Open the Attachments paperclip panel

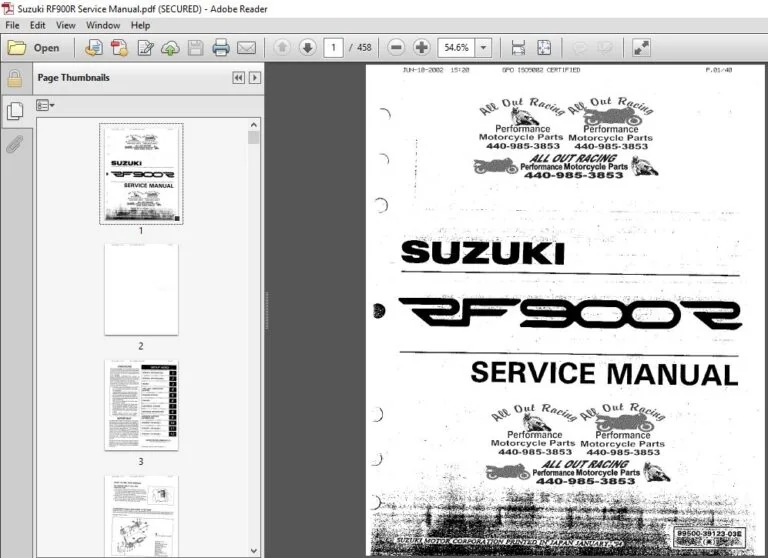15,144
